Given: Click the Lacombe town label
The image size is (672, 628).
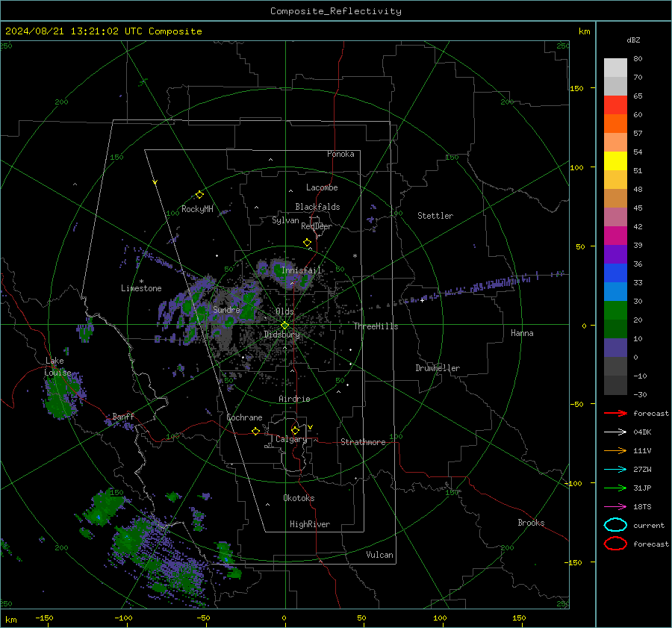Looking at the screenshot, I should [322, 187].
